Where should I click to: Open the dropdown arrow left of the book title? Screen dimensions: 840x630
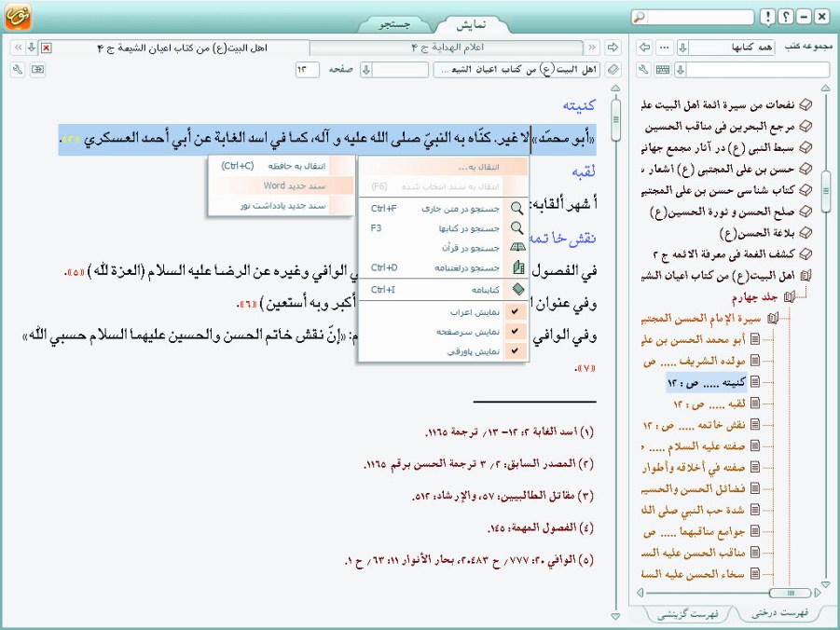(x=365, y=70)
